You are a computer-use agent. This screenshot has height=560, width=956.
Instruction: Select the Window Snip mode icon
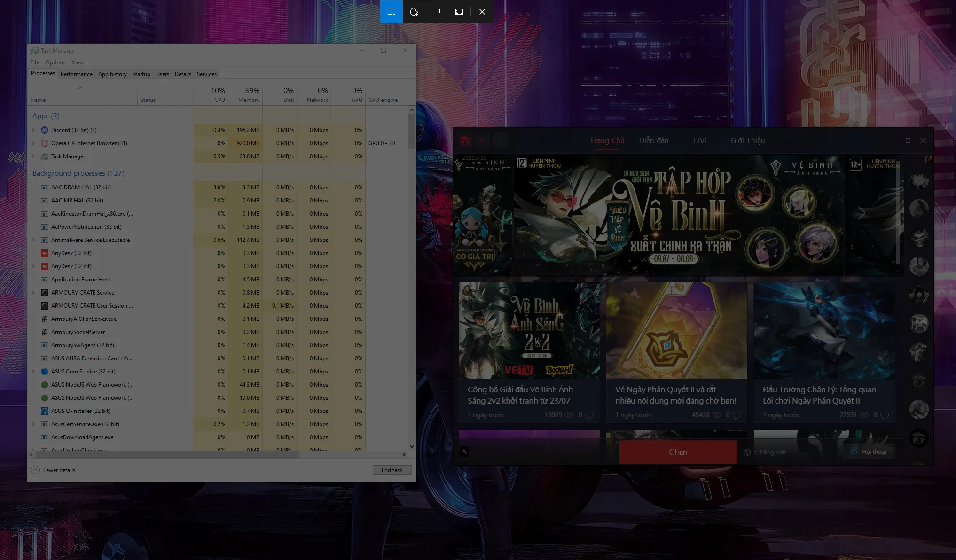point(436,12)
